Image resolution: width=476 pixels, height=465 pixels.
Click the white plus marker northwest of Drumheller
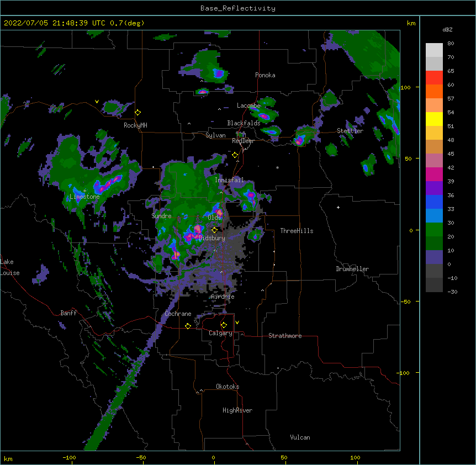[x=338, y=207]
